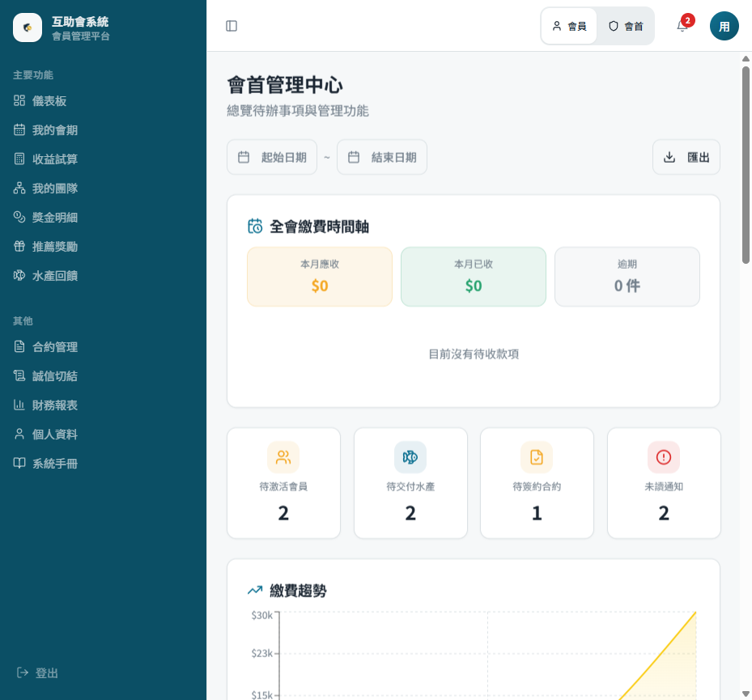The height and width of the screenshot is (700, 752).
Task: Click the scrollbar up arrow
Action: coord(746,59)
